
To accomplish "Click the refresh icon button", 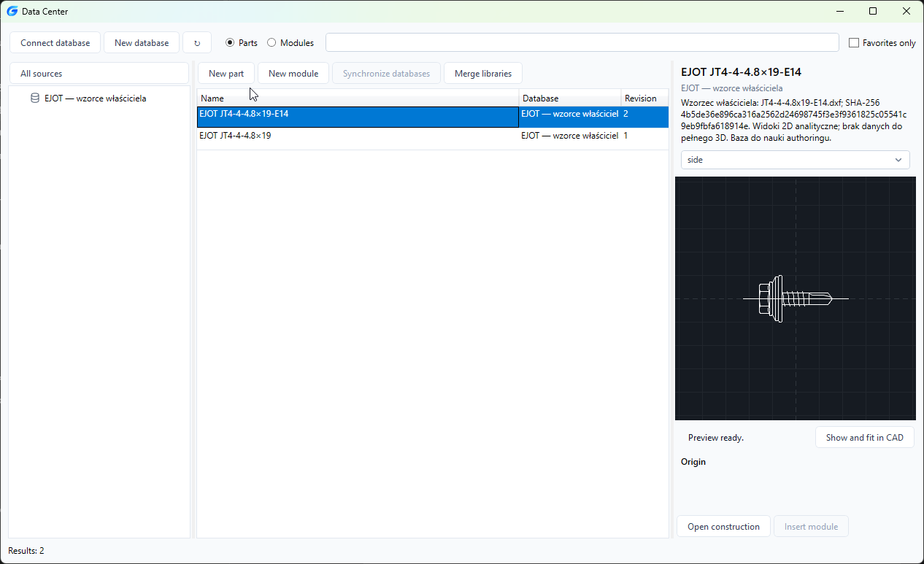I will tap(197, 43).
